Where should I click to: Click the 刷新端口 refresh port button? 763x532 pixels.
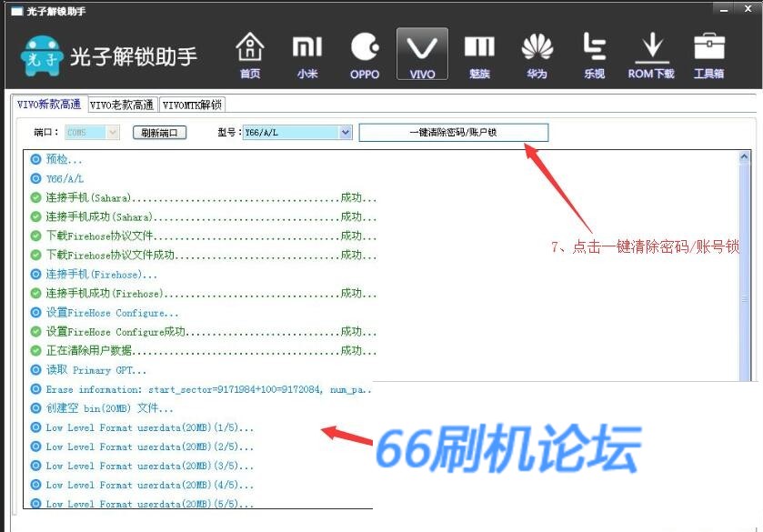click(x=159, y=133)
